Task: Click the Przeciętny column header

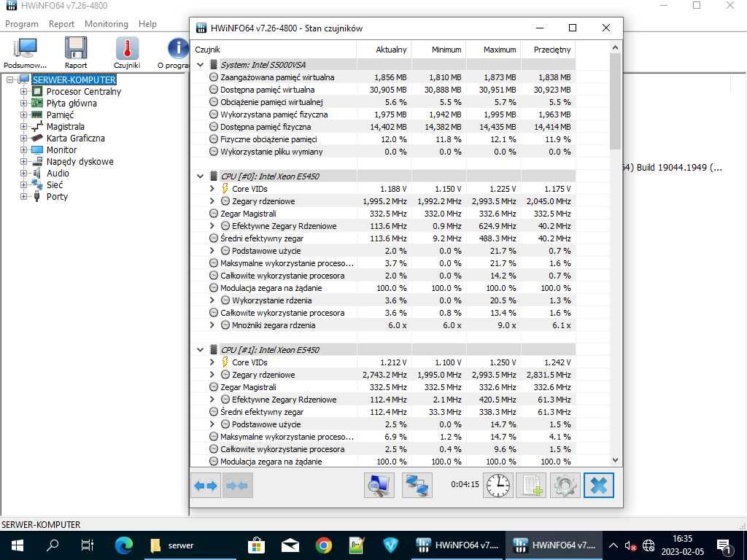Action: click(x=549, y=50)
